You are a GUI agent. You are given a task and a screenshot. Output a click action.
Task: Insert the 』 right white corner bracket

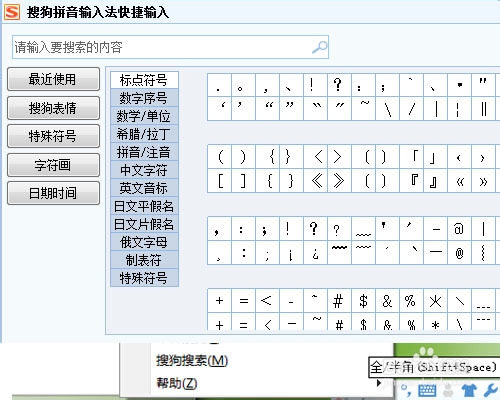[x=435, y=181]
